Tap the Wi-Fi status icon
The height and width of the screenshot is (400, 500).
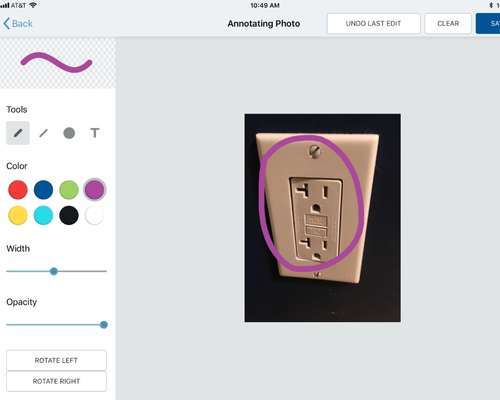[x=33, y=5]
